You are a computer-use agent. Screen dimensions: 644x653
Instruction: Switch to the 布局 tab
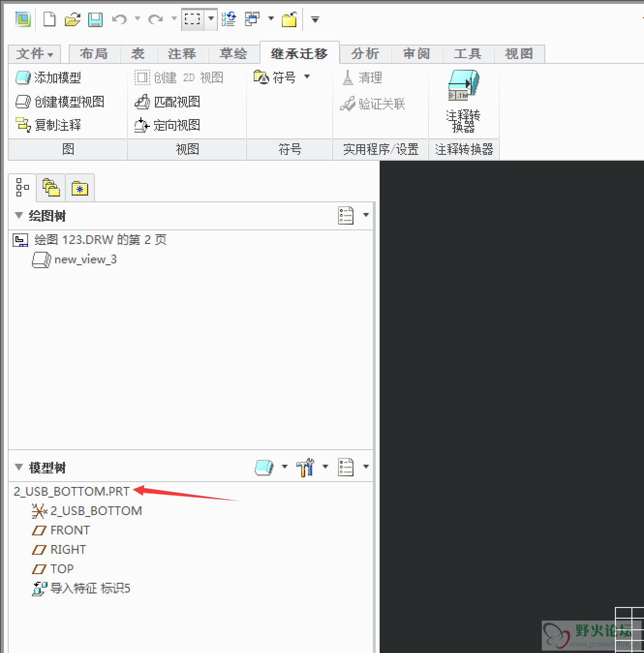click(x=94, y=54)
